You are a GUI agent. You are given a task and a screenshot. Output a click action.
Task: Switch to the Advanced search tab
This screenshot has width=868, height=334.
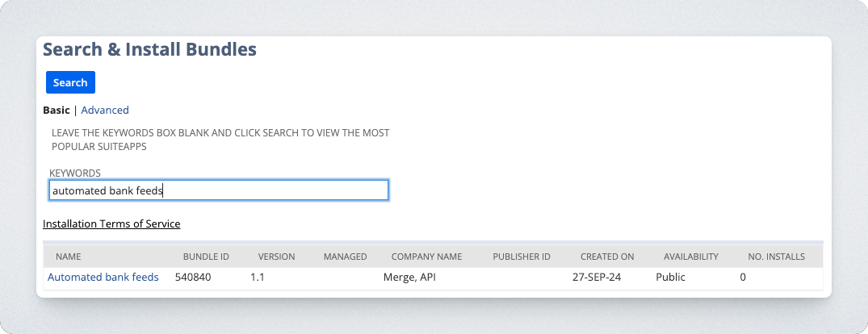tap(105, 111)
